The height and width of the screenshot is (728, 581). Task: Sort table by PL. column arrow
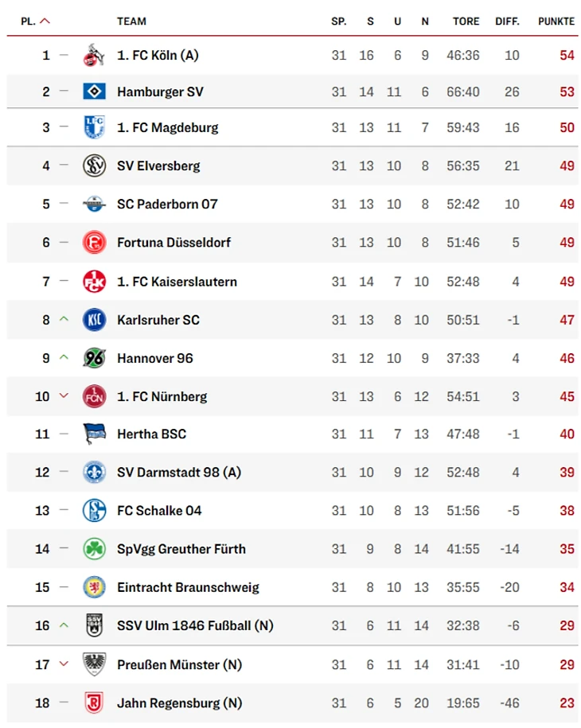click(45, 21)
